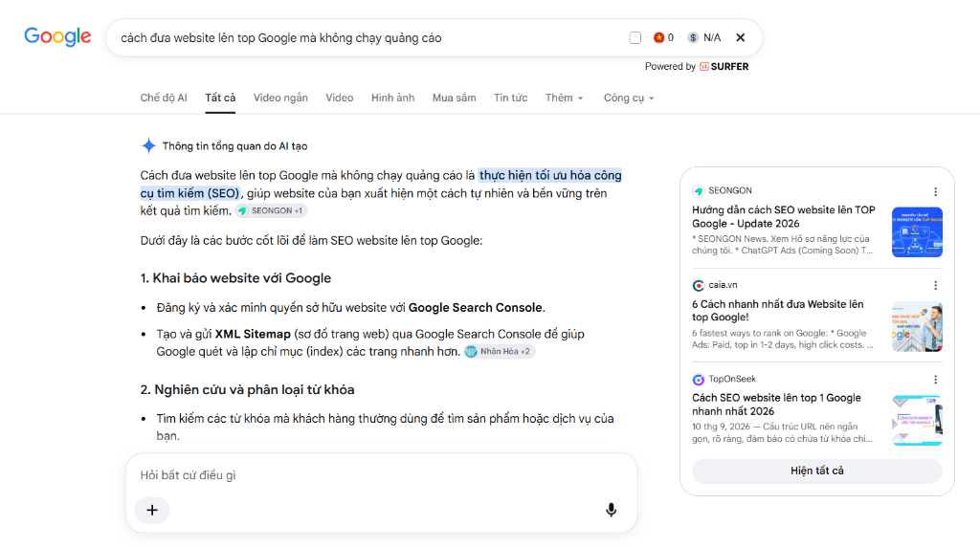
Task: Click the plus attachment button
Action: [152, 510]
